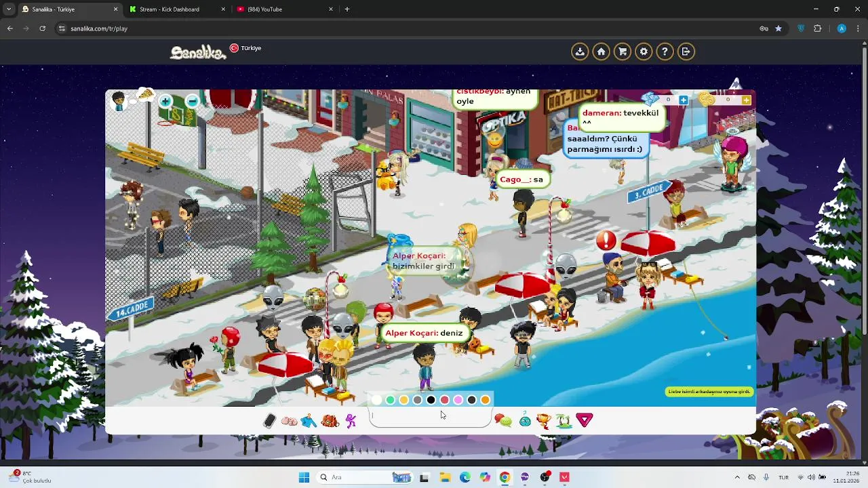Select the green chat color swatch
868x488 pixels.
pos(391,400)
